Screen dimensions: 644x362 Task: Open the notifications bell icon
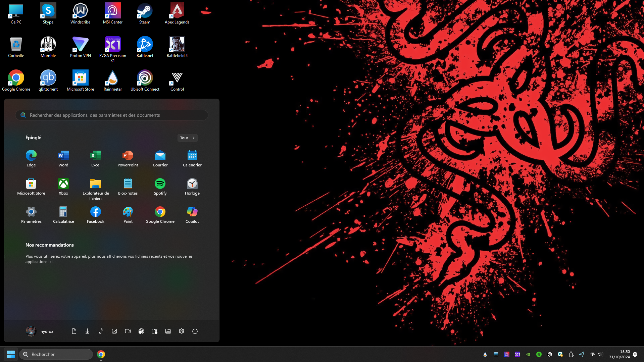tap(635, 354)
